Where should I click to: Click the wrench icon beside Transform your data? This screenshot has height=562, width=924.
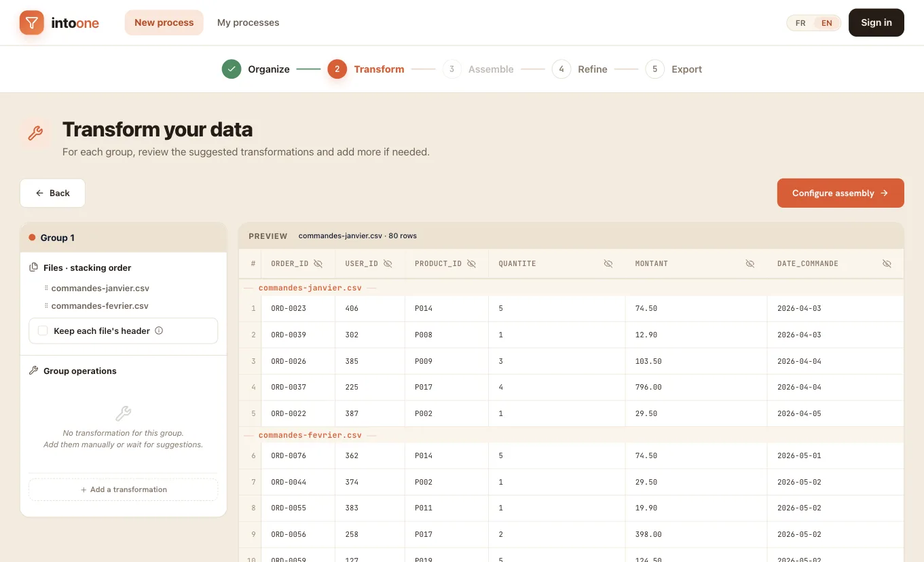(x=35, y=133)
